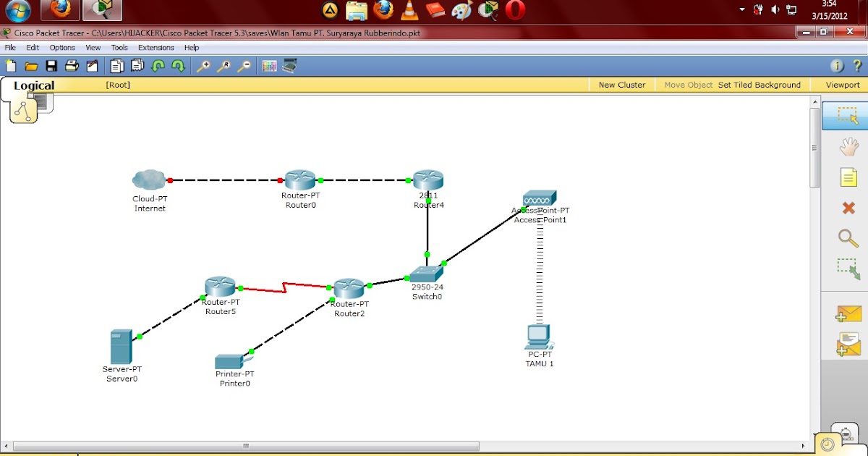
Task: Activate the Delete tool in the right toolbar
Action: 847,208
